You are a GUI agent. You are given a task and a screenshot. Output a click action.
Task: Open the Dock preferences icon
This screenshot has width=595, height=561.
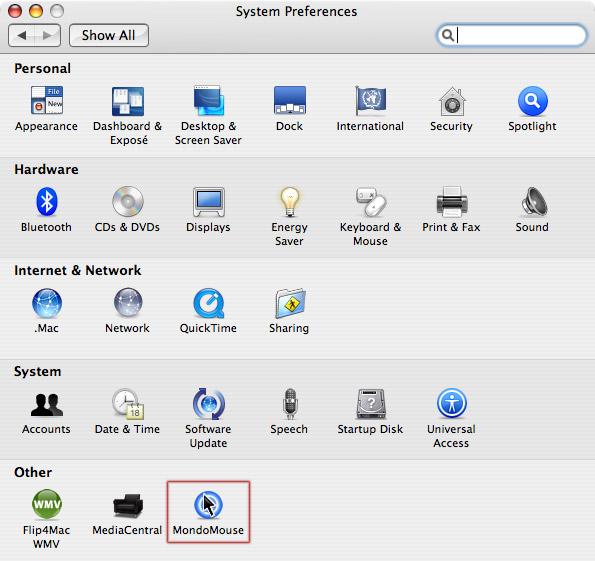tap(290, 100)
